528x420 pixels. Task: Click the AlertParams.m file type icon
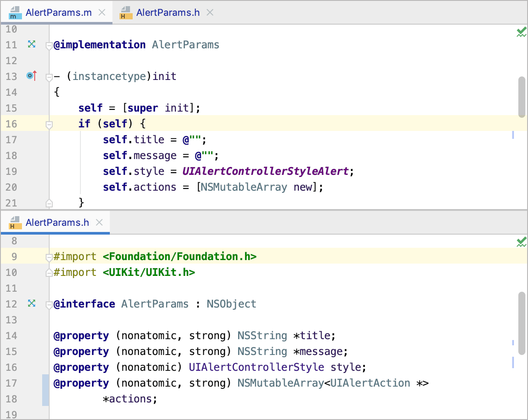15,13
